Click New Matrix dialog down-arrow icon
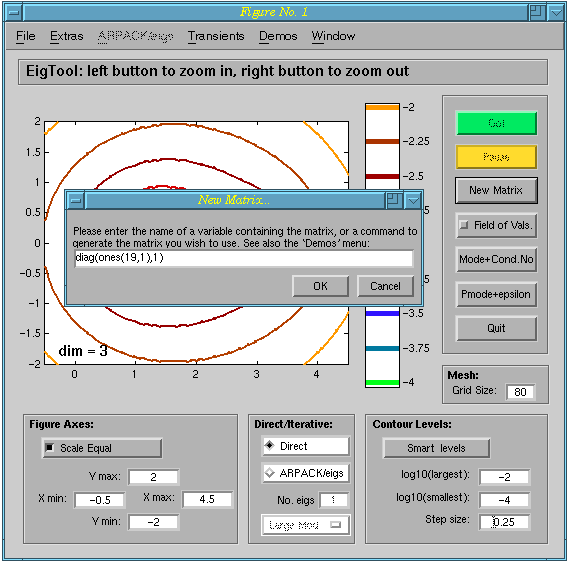 413,200
